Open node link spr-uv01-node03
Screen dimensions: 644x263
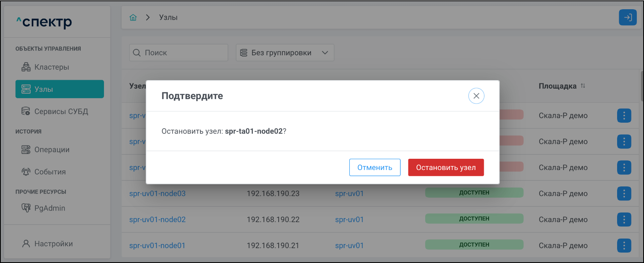pyautogui.click(x=157, y=194)
